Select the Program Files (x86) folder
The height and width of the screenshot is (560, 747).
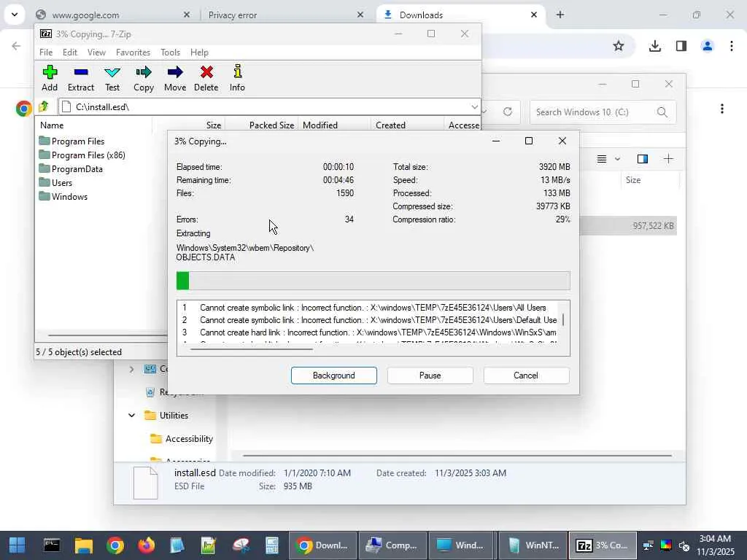(x=82, y=155)
